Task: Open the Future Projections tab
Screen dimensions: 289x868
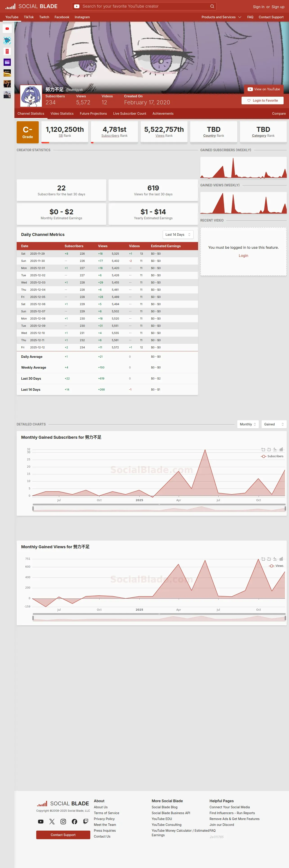Action: (93, 114)
